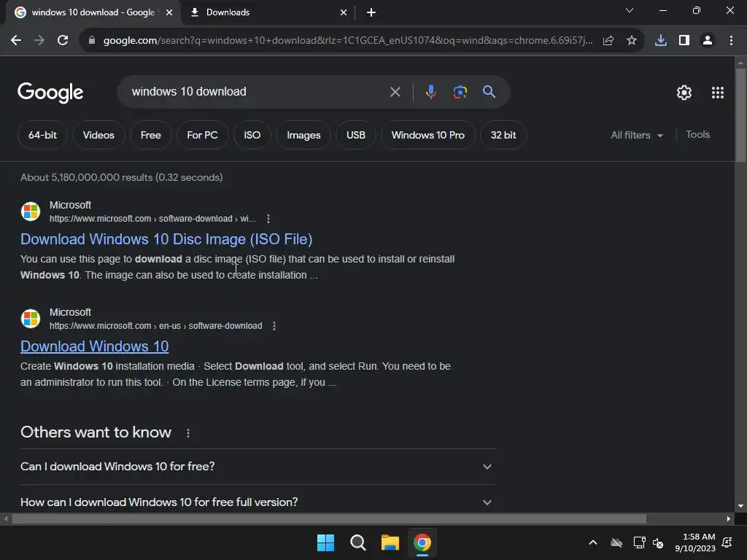Image resolution: width=747 pixels, height=560 pixels.
Task: Click the magnifier search button
Action: 489,91
